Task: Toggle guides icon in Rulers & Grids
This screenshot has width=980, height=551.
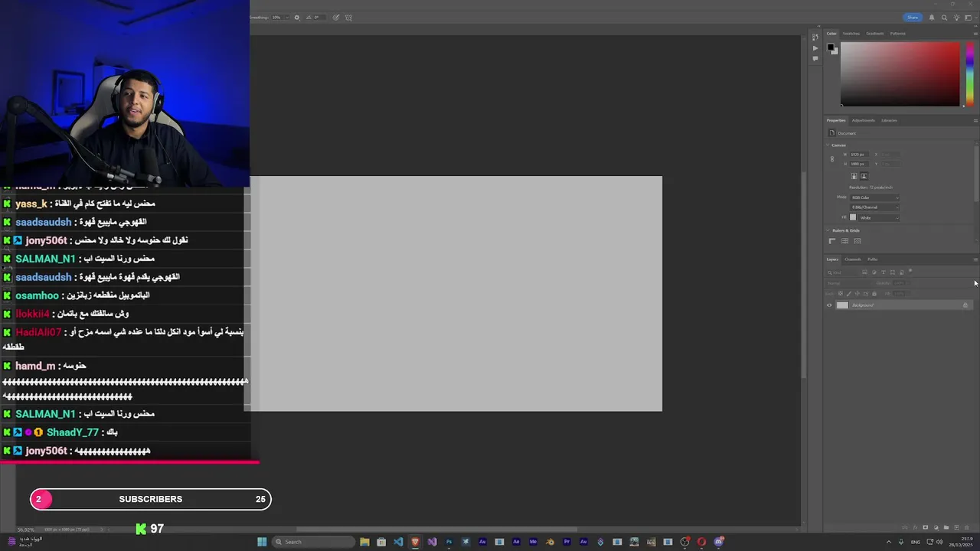Action: [857, 241]
